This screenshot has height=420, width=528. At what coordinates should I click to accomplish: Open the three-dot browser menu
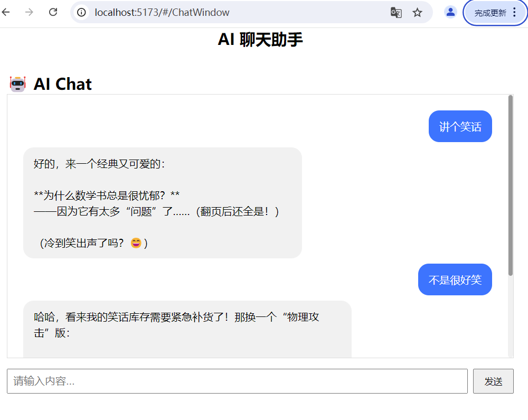pyautogui.click(x=514, y=13)
